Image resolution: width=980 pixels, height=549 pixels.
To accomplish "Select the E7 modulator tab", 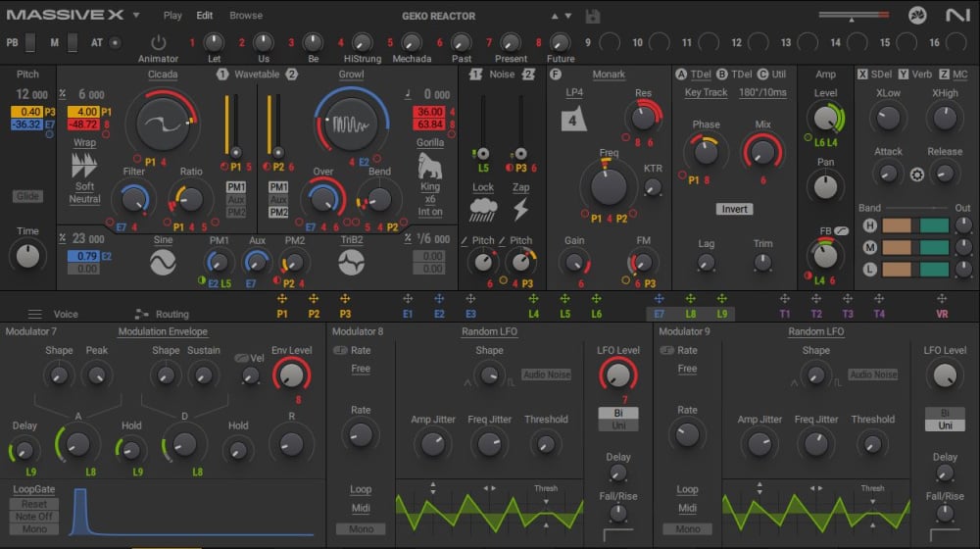I will (x=659, y=314).
